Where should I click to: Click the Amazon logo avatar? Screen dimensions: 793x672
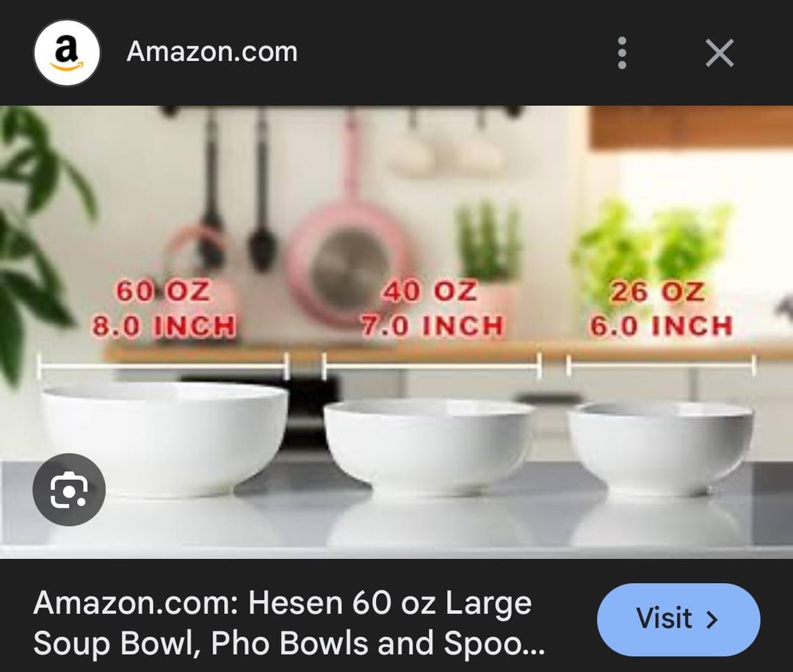[67, 53]
